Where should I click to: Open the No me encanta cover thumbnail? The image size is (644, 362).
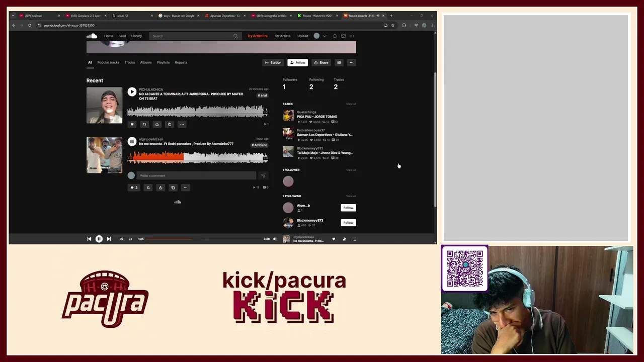click(104, 155)
